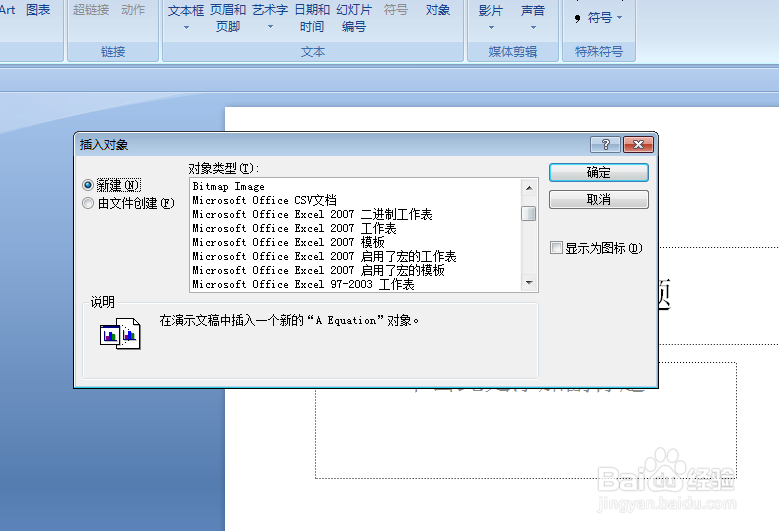The image size is (779, 531).
Task: Click the 图表 ribbon button
Action: pos(38,10)
